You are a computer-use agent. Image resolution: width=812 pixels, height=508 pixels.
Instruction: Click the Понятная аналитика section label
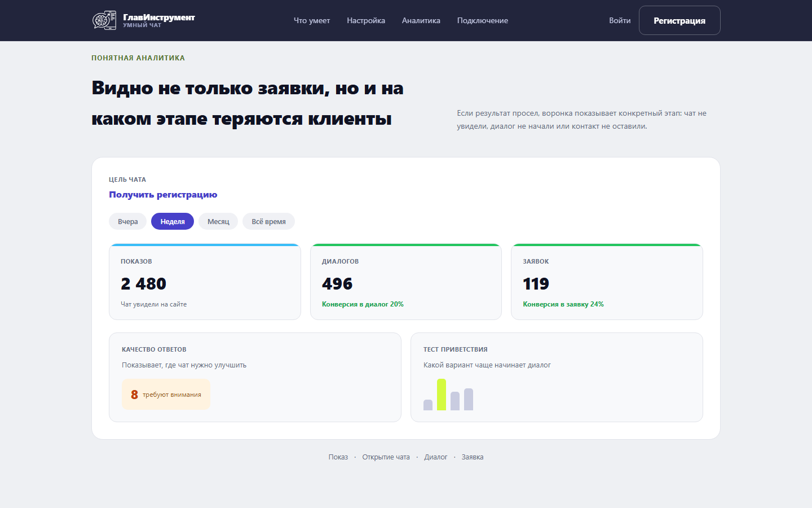click(x=138, y=58)
